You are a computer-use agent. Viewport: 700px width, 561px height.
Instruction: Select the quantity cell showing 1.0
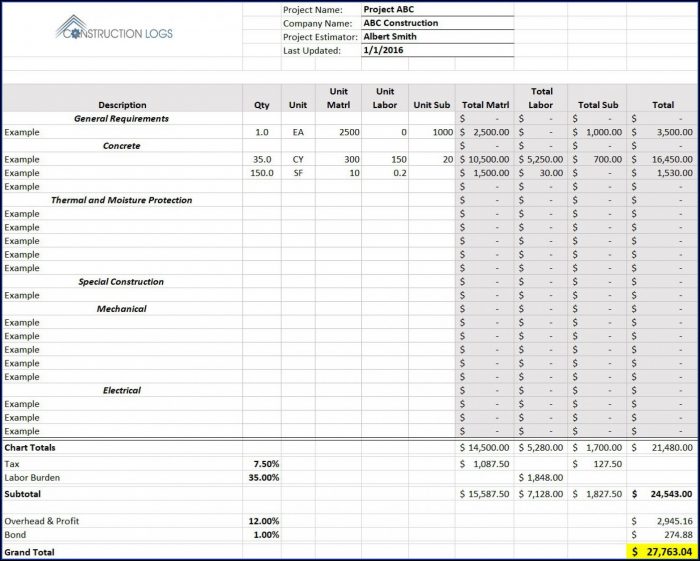click(262, 133)
